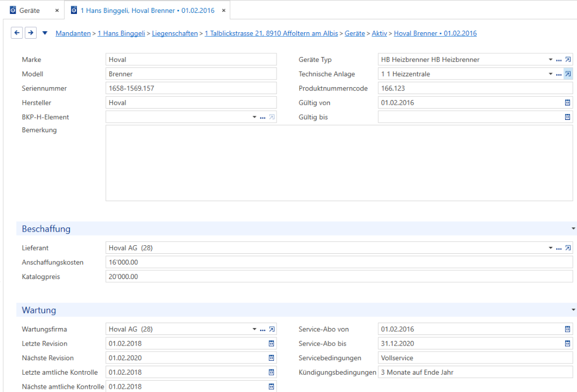577x392 pixels.
Task: Click ellipsis lookup for Geräte Typ
Action: tap(559, 60)
